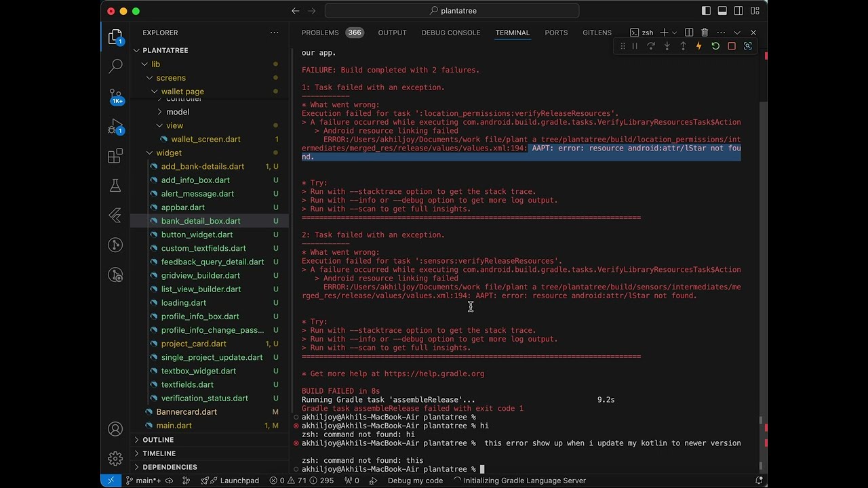The image size is (868, 488).
Task: Click debug Step Over
Action: 651,46
